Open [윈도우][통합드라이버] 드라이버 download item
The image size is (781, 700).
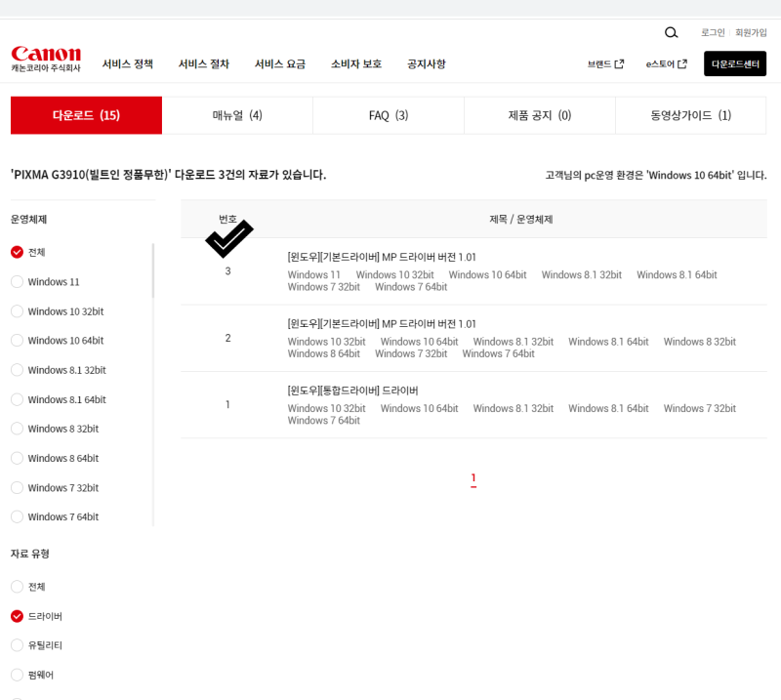pyautogui.click(x=351, y=391)
